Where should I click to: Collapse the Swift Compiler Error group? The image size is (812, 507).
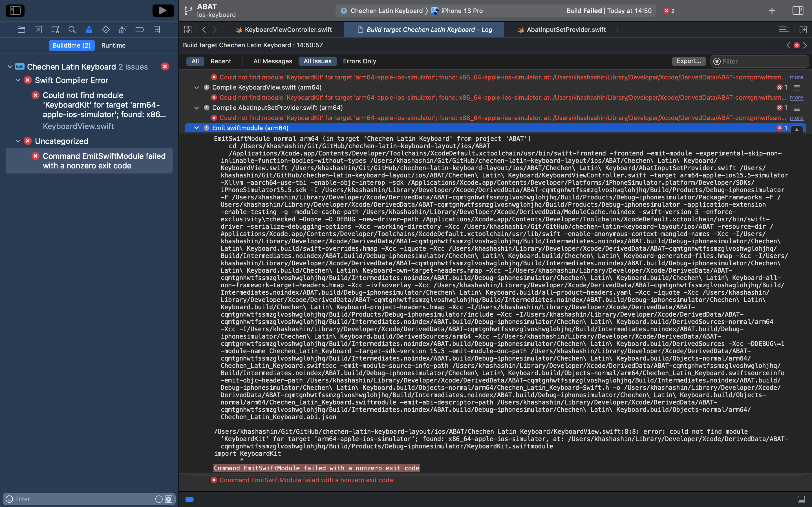click(18, 80)
